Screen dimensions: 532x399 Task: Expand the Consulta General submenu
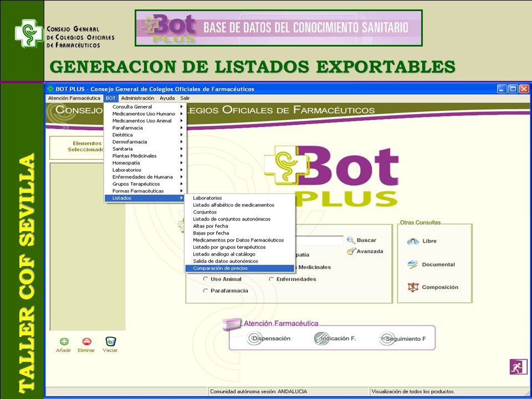click(145, 106)
